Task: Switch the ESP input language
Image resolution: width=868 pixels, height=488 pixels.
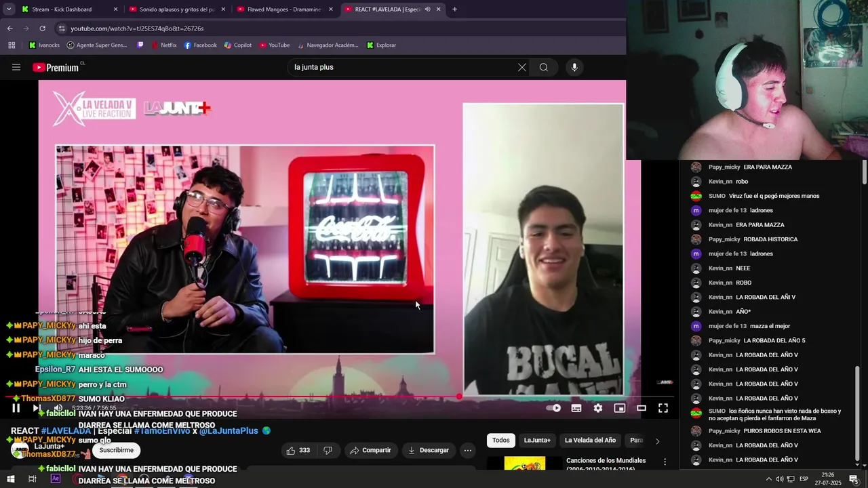Action: coord(804,479)
